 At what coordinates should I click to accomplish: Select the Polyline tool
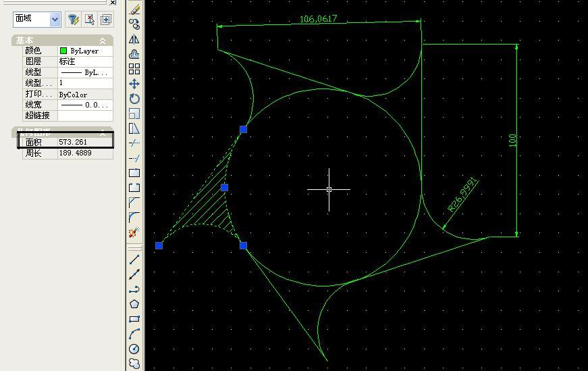(134, 289)
